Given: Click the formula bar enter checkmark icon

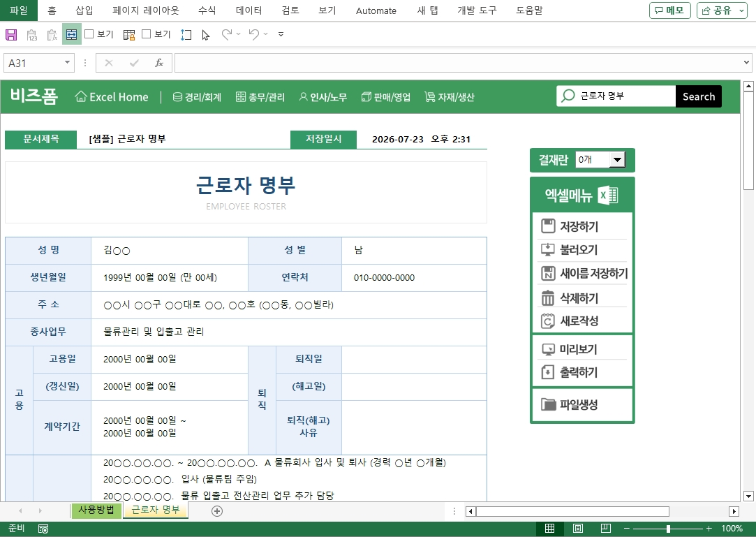Looking at the screenshot, I should (x=134, y=63).
